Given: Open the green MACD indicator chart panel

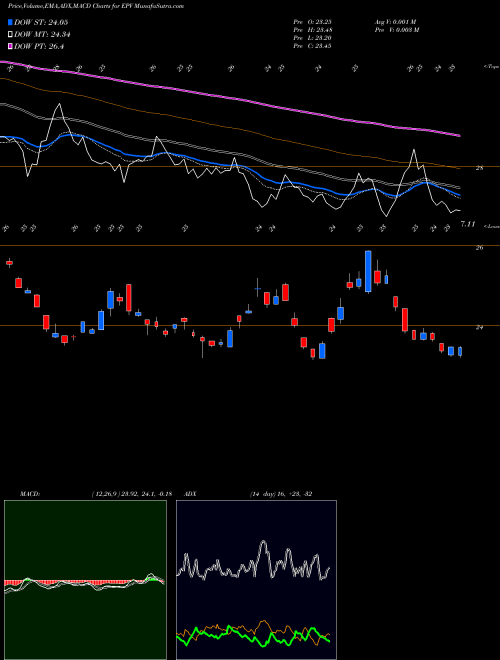Looking at the screenshot, I should pos(85,580).
